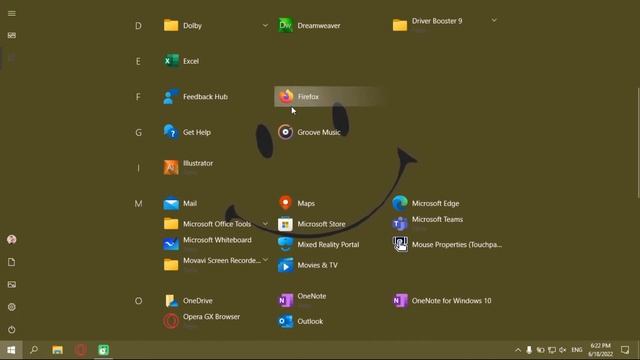Open taskbar Search
This screenshot has width=640, height=360.
[x=34, y=350]
